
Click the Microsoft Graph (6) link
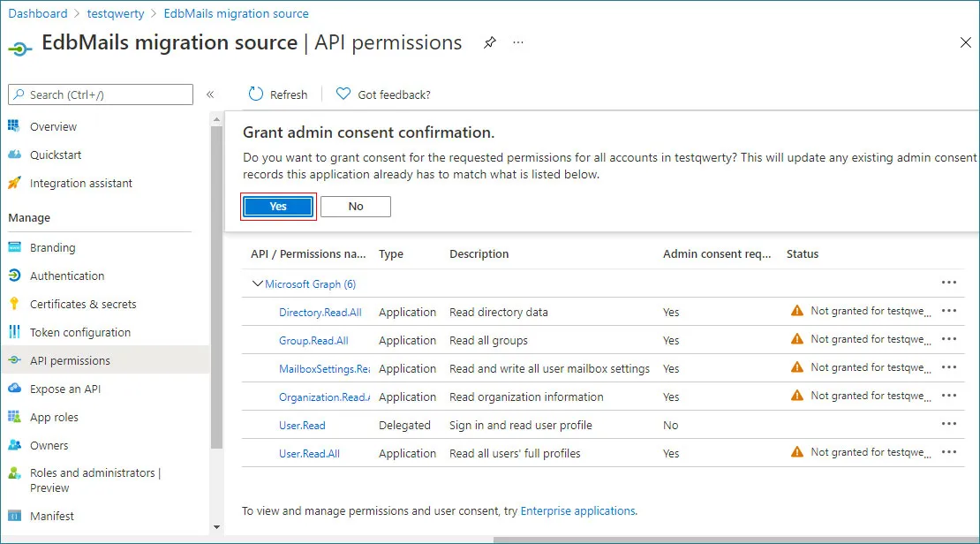coord(310,283)
